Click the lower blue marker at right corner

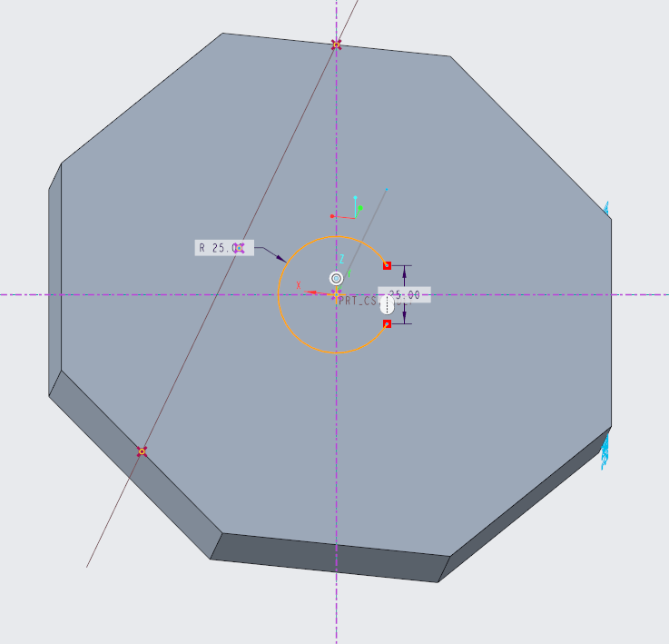pyautogui.click(x=605, y=449)
